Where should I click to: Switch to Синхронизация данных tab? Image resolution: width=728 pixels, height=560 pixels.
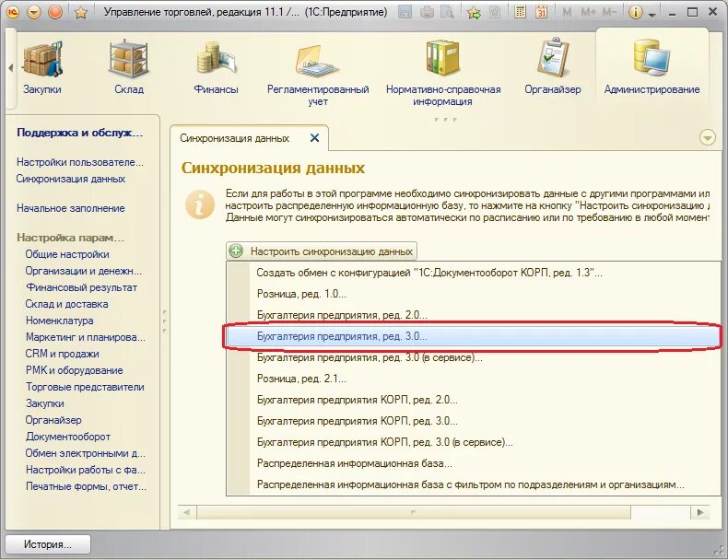(234, 138)
